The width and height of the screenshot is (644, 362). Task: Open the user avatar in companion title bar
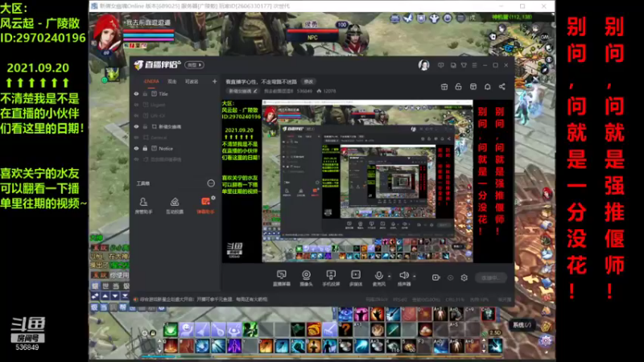coord(424,65)
